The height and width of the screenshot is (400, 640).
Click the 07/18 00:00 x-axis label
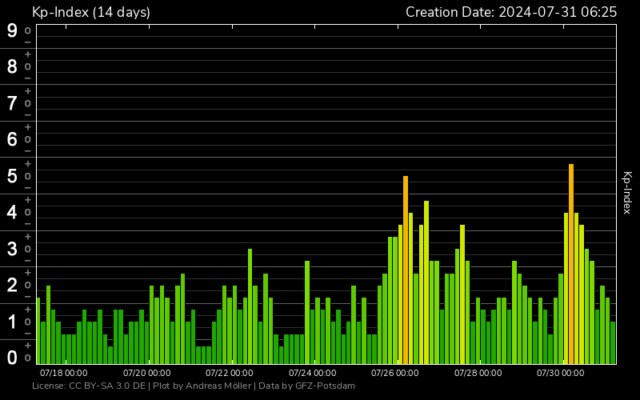point(62,372)
